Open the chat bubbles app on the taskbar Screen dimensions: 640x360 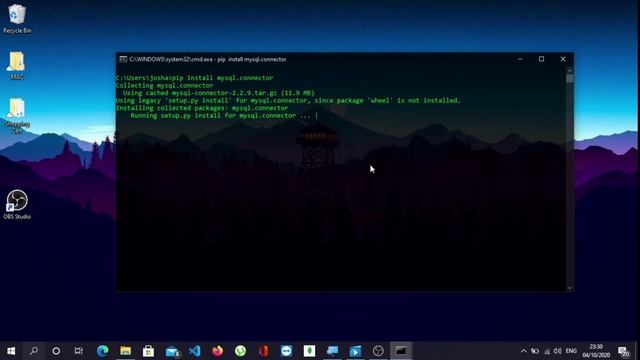332,351
